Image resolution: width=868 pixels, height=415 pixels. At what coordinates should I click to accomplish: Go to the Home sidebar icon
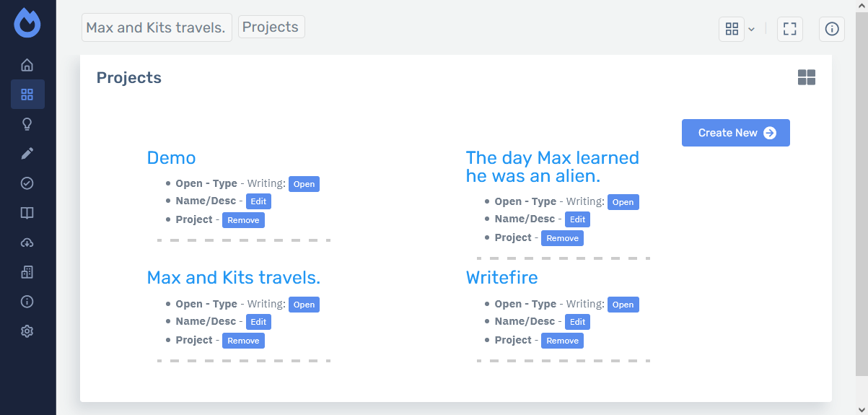(27, 65)
